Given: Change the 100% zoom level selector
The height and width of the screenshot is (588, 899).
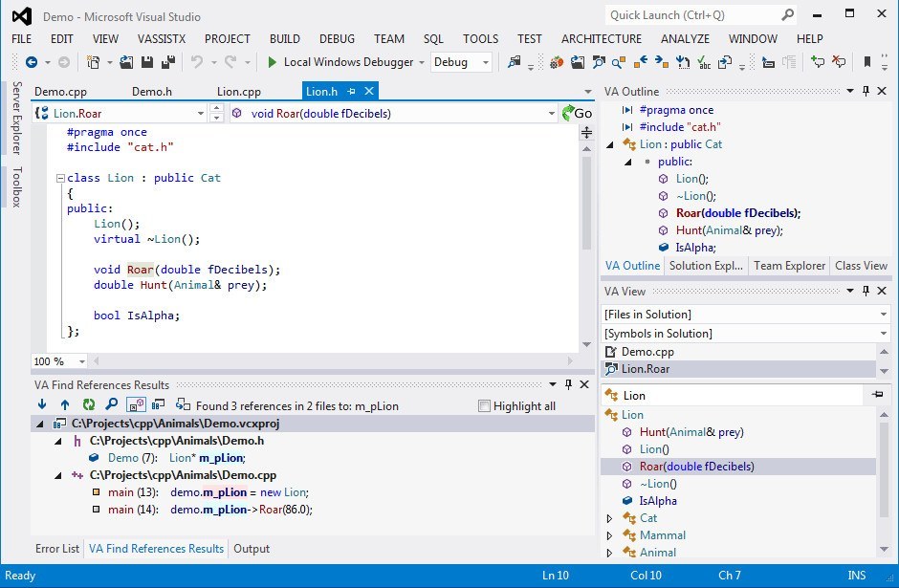Looking at the screenshot, I should (x=58, y=360).
